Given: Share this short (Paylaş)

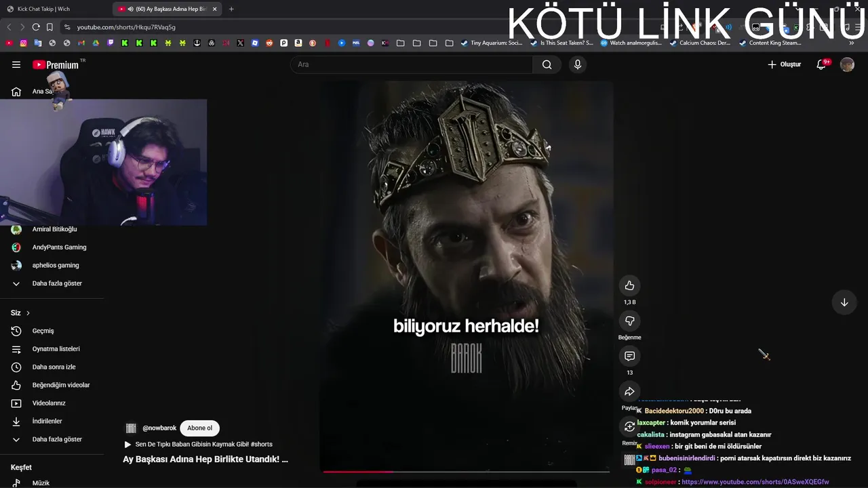Looking at the screenshot, I should point(629,391).
